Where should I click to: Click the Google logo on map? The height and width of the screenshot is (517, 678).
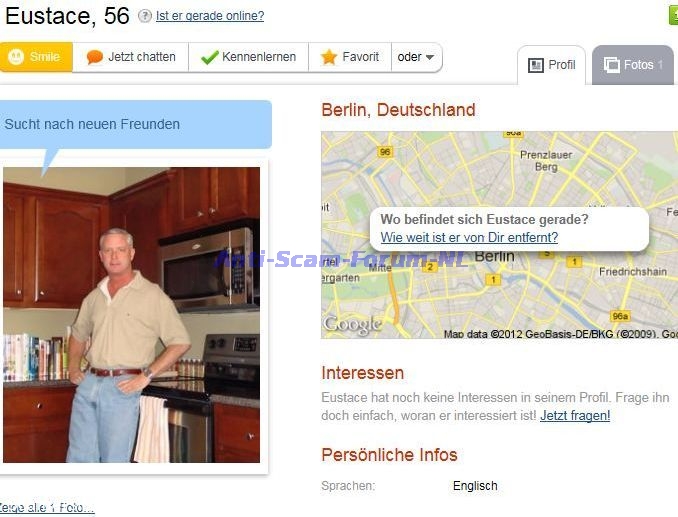352,324
